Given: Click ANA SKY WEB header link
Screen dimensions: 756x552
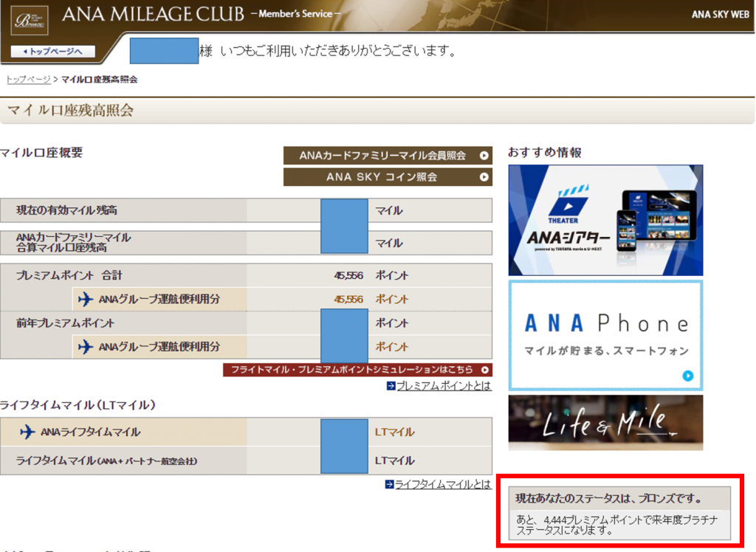Looking at the screenshot, I should (x=721, y=15).
